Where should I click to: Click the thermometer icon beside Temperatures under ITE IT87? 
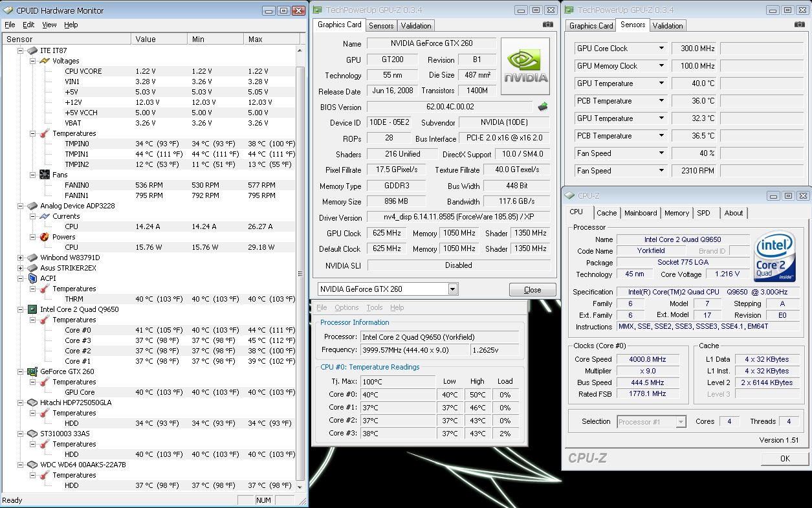point(45,133)
